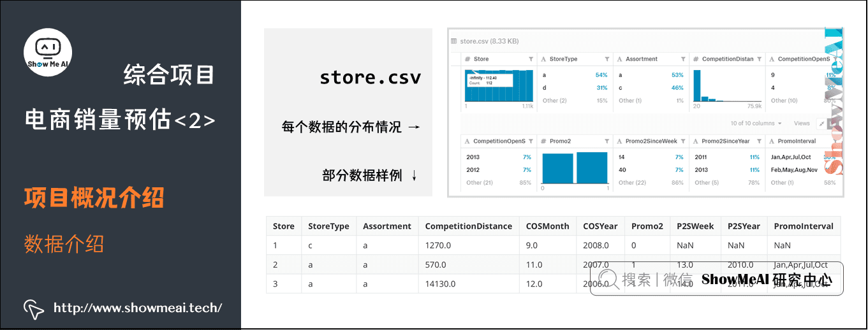Image resolution: width=868 pixels, height=330 pixels.
Task: Click the 2008.0 COSYear cell
Action: coord(600,245)
